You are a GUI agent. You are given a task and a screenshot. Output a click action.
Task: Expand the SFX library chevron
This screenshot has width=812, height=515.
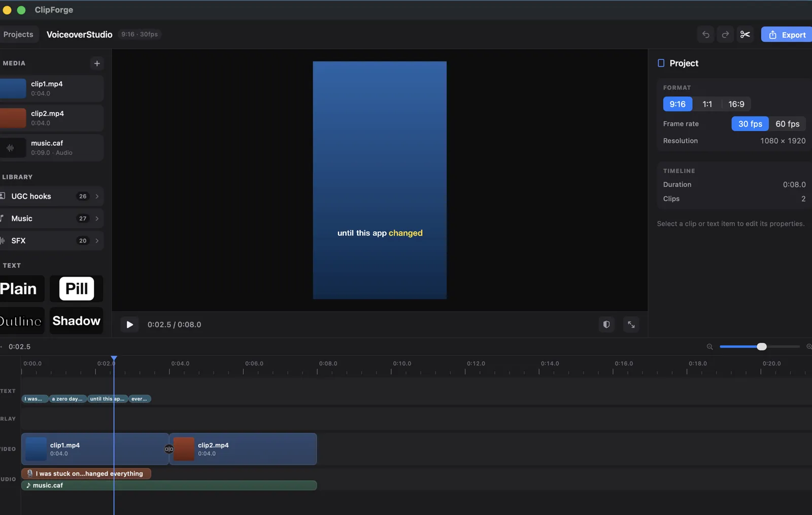tap(97, 241)
